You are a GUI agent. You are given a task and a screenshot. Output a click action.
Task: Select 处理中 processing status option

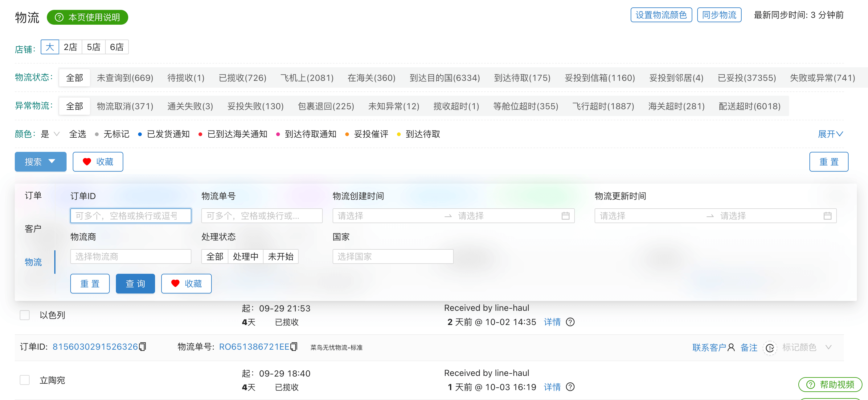tap(245, 257)
